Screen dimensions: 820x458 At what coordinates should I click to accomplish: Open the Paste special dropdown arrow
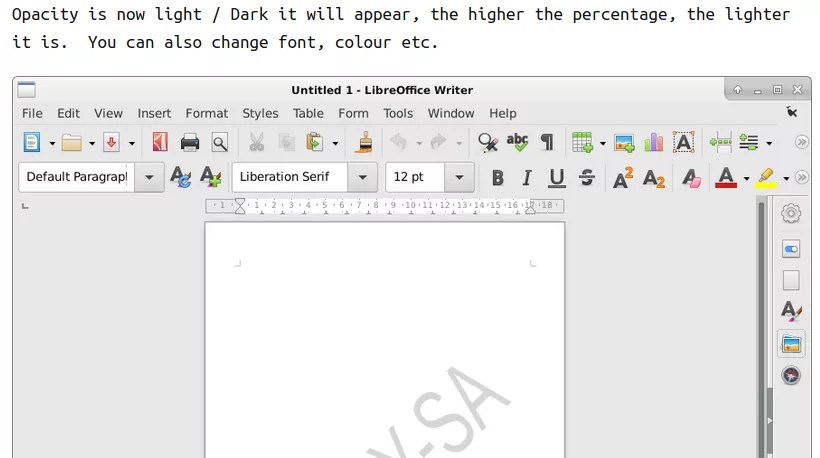pyautogui.click(x=335, y=143)
